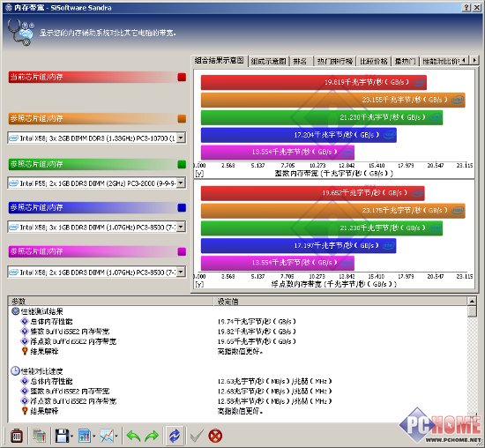Open the 组成示意图 tab
The width and height of the screenshot is (485, 448).
tap(268, 61)
